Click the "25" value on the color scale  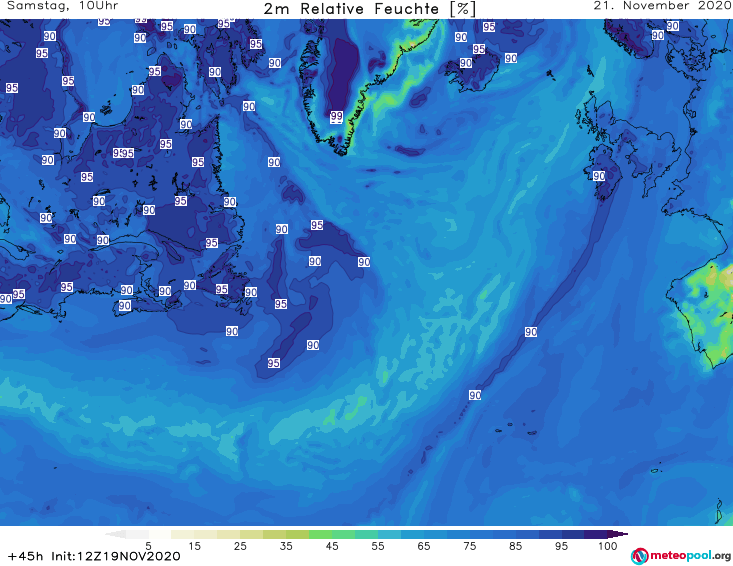[240, 545]
